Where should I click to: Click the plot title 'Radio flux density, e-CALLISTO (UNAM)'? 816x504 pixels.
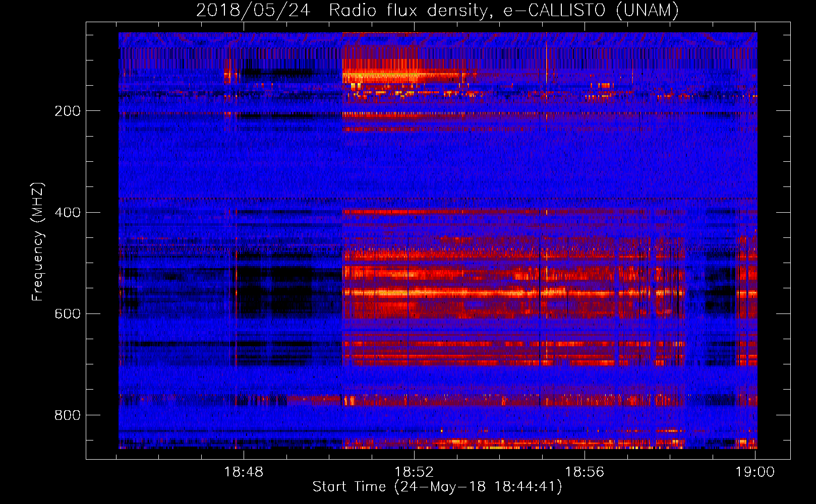pyautogui.click(x=504, y=11)
